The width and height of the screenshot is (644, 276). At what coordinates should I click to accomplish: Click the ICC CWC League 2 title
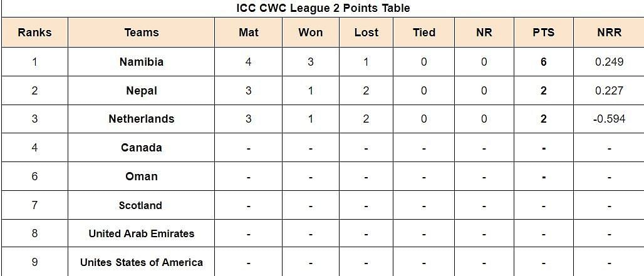tap(323, 8)
